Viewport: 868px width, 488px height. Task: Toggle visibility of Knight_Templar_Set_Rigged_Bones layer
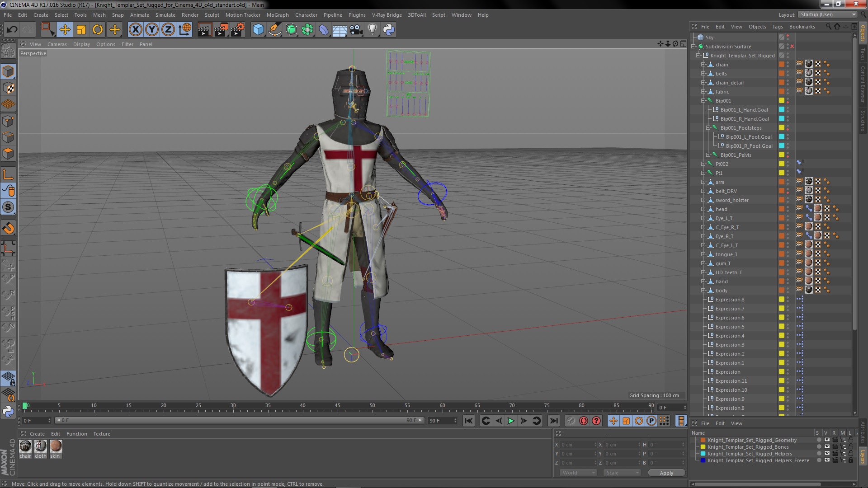click(x=827, y=447)
